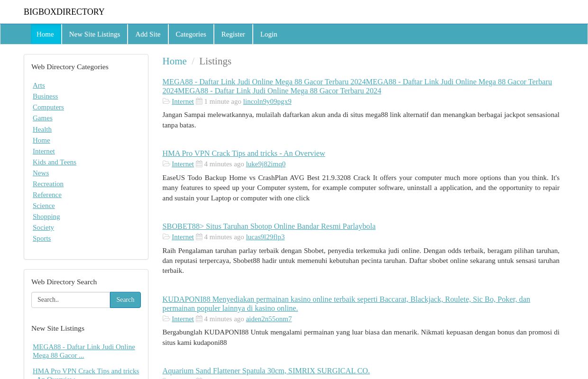This screenshot has width=588, height=379.
Task: Open the Reference category
Action: (47, 195)
